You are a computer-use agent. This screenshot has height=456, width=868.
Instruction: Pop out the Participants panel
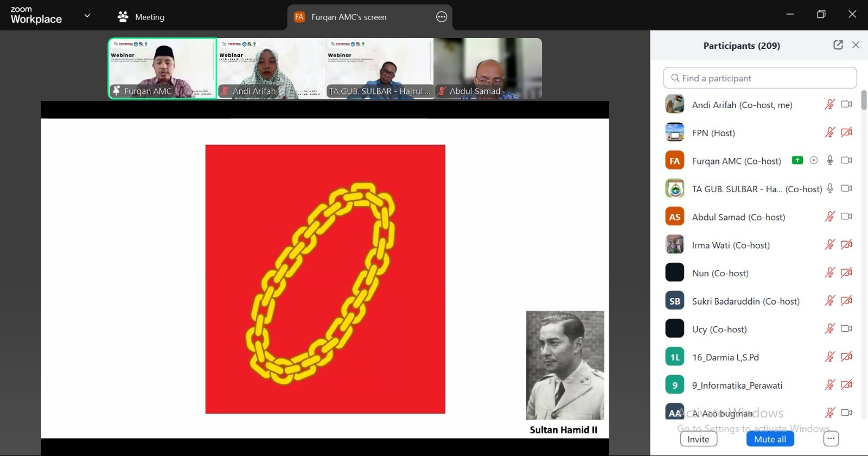click(838, 45)
